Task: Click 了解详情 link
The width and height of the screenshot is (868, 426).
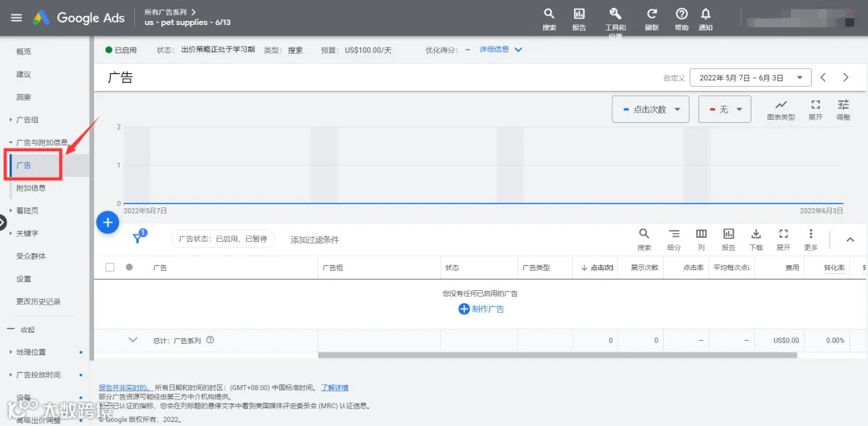Action: pyautogui.click(x=335, y=387)
